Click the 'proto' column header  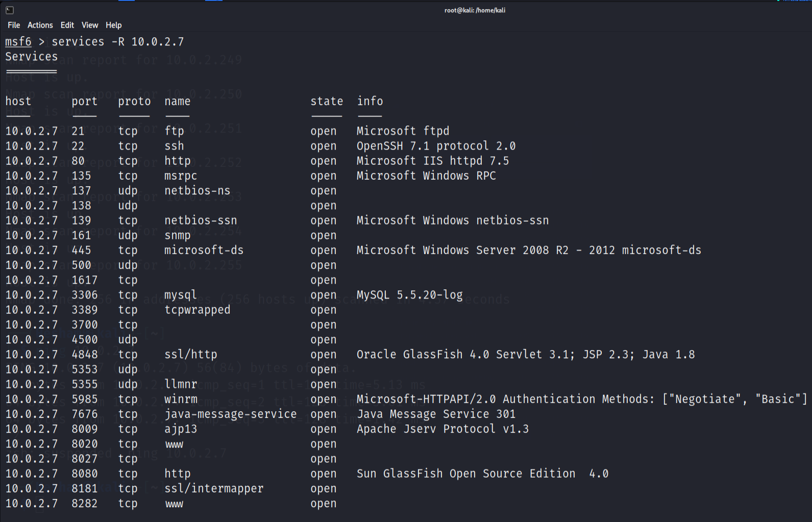pyautogui.click(x=135, y=102)
